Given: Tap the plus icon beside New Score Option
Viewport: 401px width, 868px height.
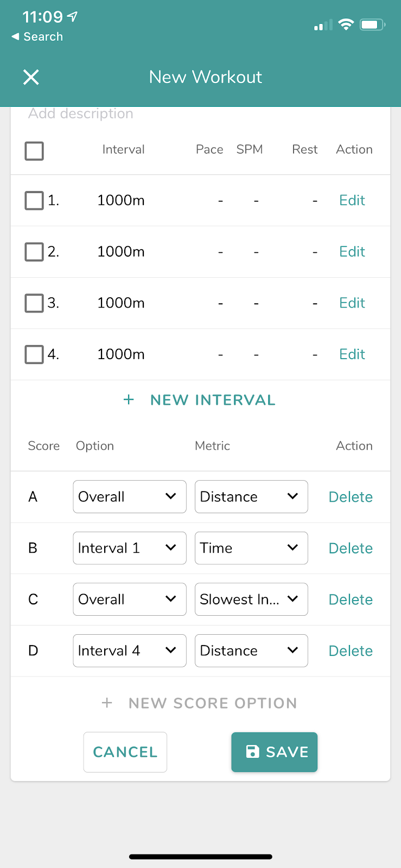Looking at the screenshot, I should point(107,703).
